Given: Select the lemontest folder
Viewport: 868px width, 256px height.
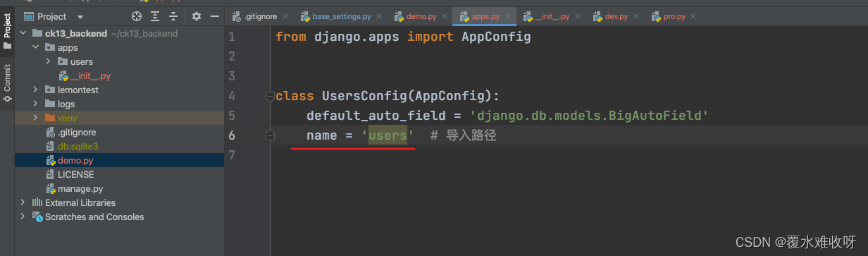Looking at the screenshot, I should 78,90.
